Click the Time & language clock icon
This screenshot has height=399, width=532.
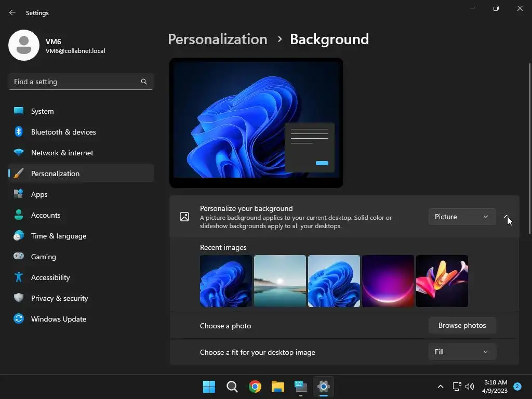tap(19, 235)
